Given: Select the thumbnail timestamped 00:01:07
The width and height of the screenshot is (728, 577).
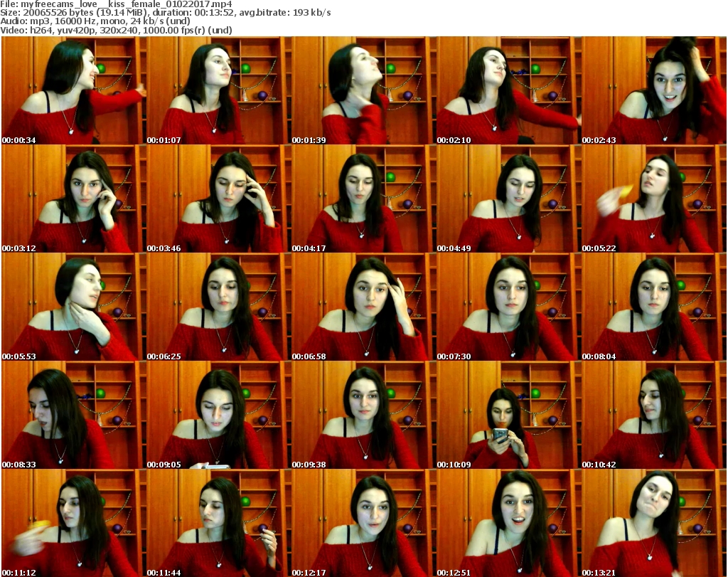Looking at the screenshot, I should pos(219,90).
